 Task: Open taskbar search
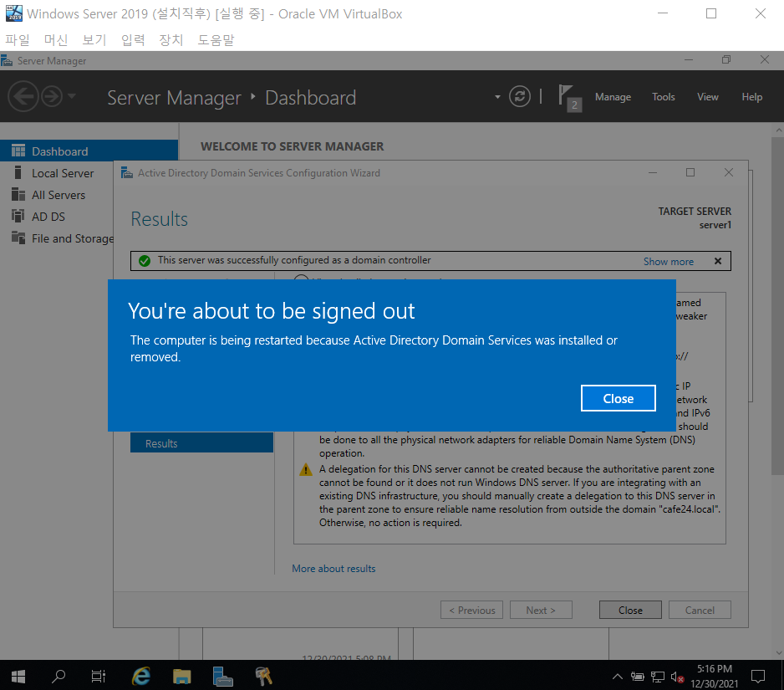tap(59, 677)
